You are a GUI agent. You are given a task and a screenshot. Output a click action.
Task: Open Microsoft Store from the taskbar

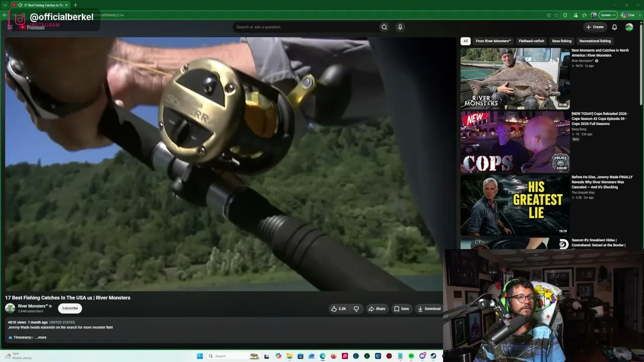click(x=300, y=356)
